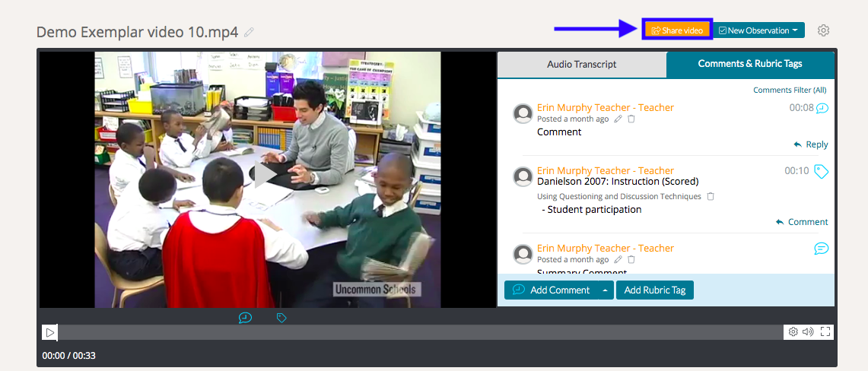Delete the first Comment using trash icon
This screenshot has height=371, width=868.
pyautogui.click(x=631, y=119)
